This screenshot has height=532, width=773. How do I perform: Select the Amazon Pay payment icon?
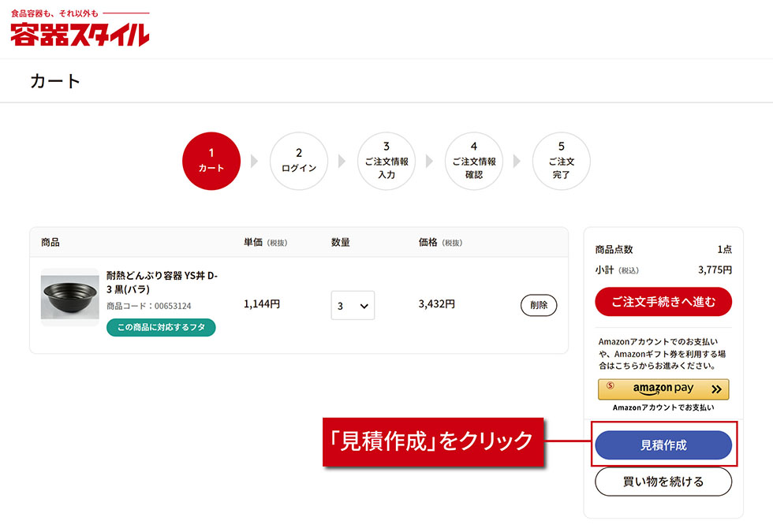point(663,389)
